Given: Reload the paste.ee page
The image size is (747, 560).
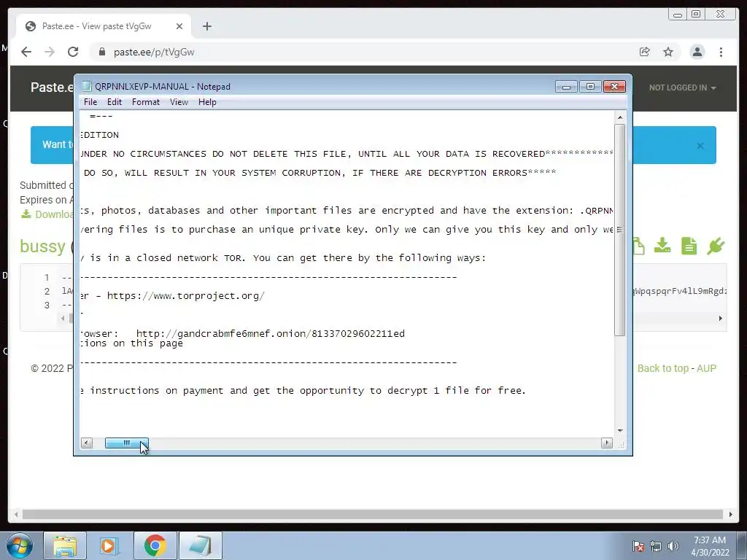Looking at the screenshot, I should click(x=73, y=52).
